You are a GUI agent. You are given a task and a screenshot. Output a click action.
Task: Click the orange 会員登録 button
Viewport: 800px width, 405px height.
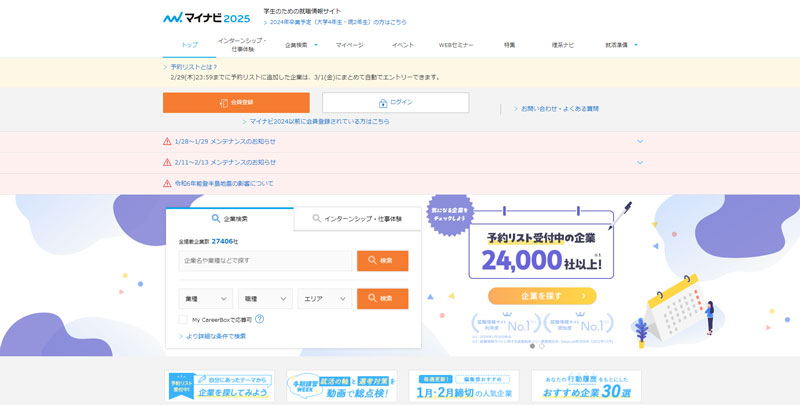pos(236,103)
